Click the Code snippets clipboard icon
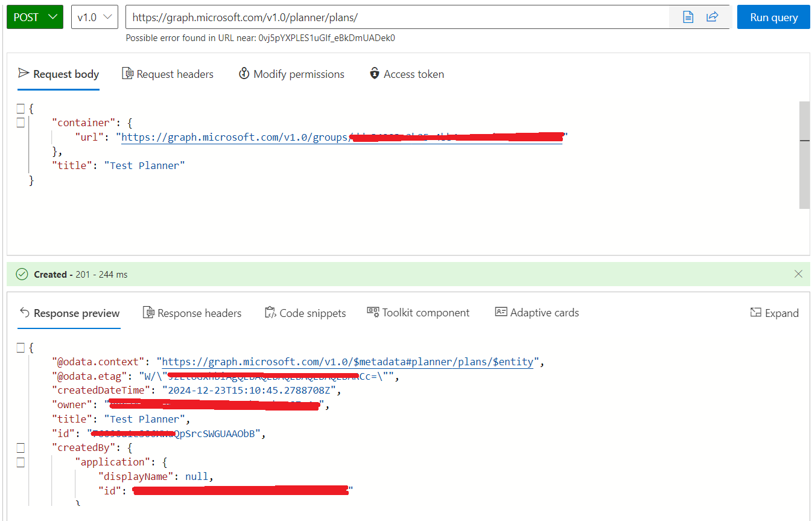The width and height of the screenshot is (812, 521). click(270, 313)
